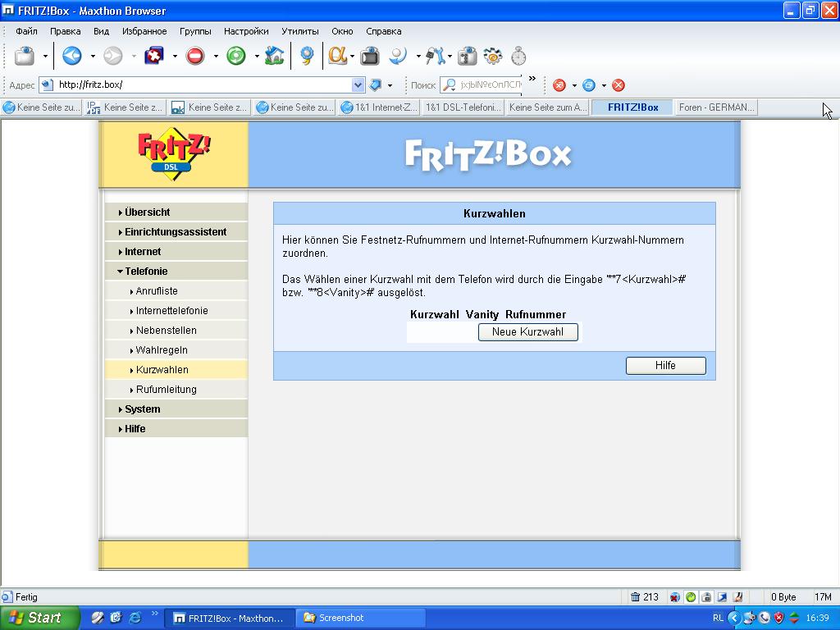
Task: Click the globe with red X status icon
Action: 675,597
